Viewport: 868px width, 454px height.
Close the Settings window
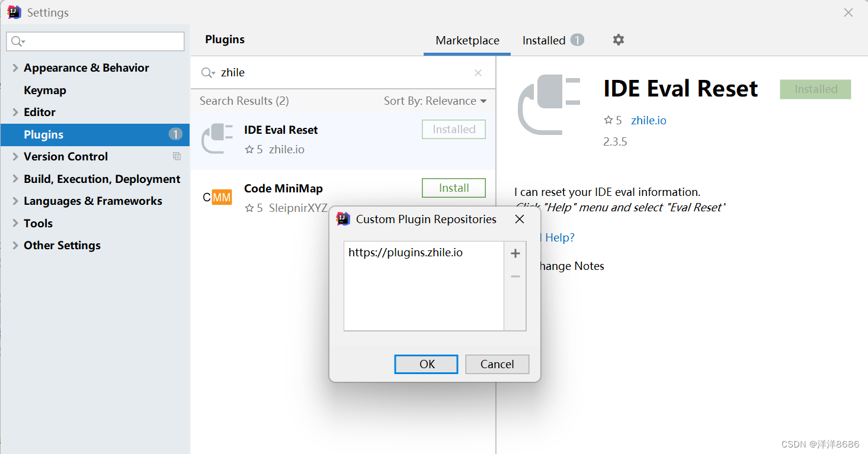pyautogui.click(x=848, y=12)
